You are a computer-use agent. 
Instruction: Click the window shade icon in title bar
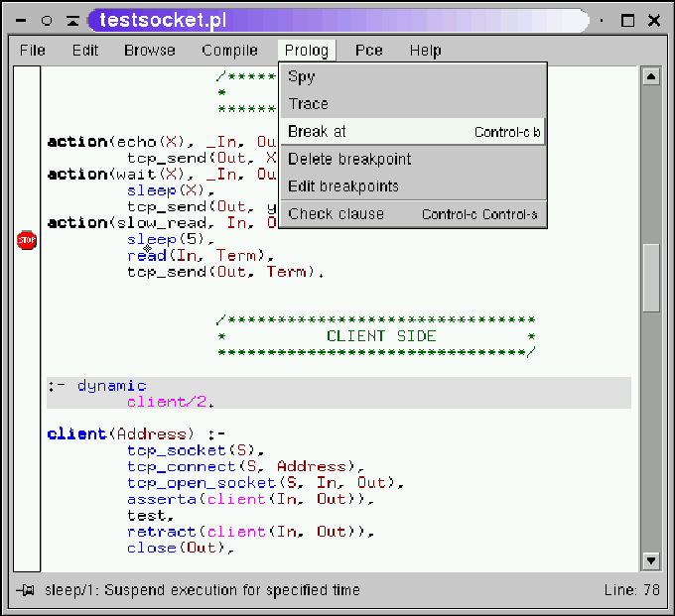point(72,20)
